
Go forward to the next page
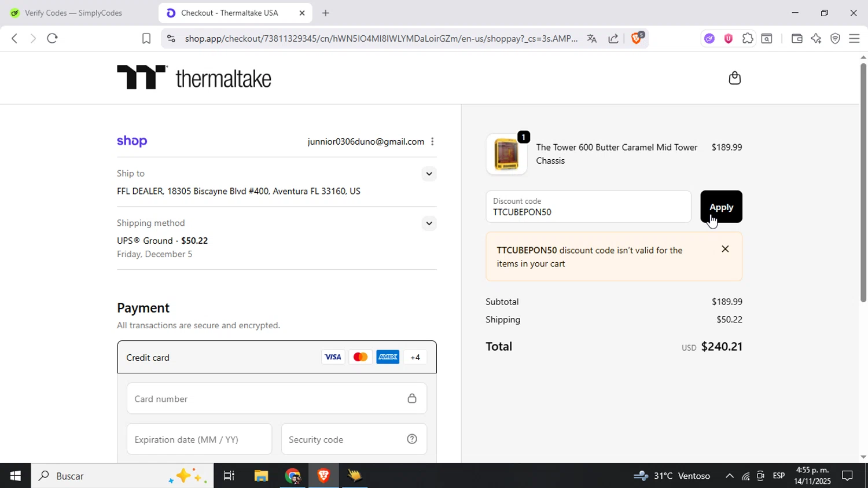pos(33,39)
